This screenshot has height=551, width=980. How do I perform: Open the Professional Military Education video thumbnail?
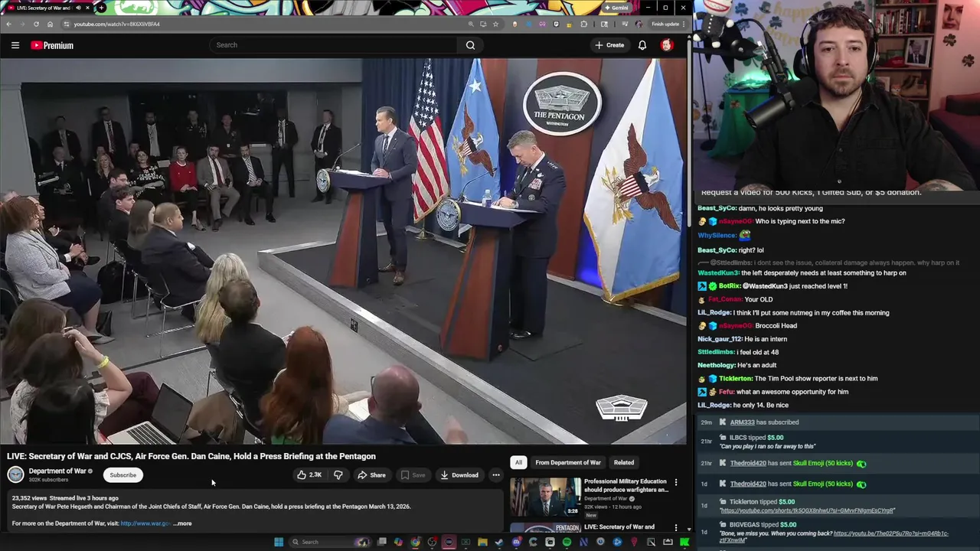point(545,497)
